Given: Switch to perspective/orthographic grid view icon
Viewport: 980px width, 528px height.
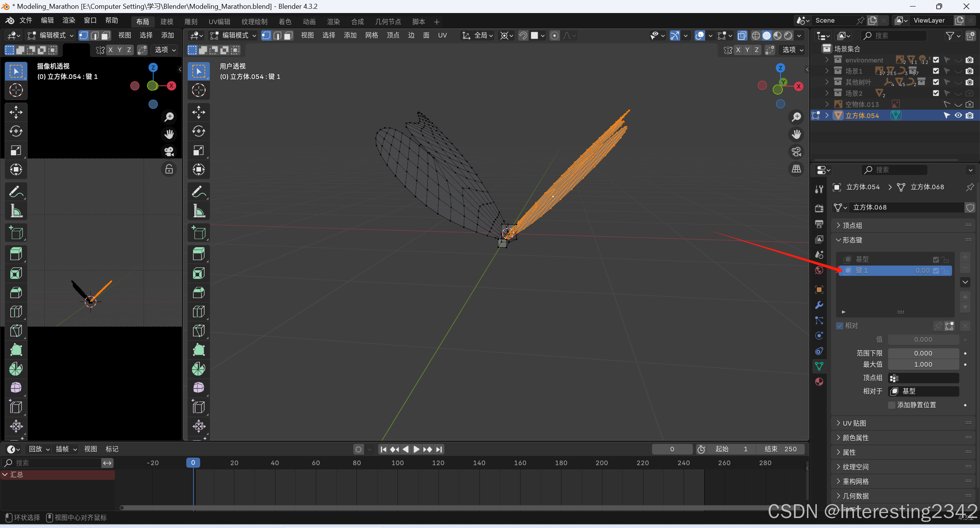Looking at the screenshot, I should pos(797,169).
